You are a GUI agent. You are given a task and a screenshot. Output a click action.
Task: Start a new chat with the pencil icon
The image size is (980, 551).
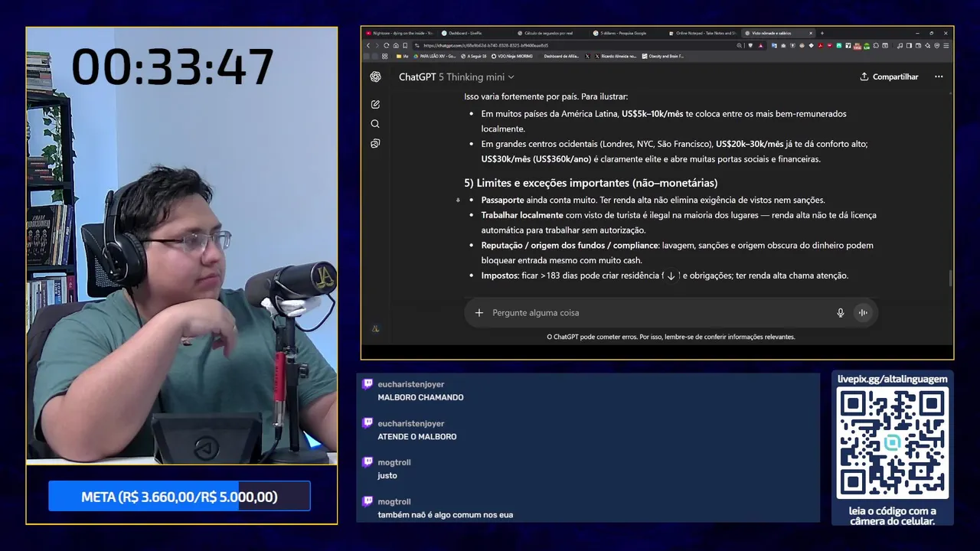coord(375,104)
